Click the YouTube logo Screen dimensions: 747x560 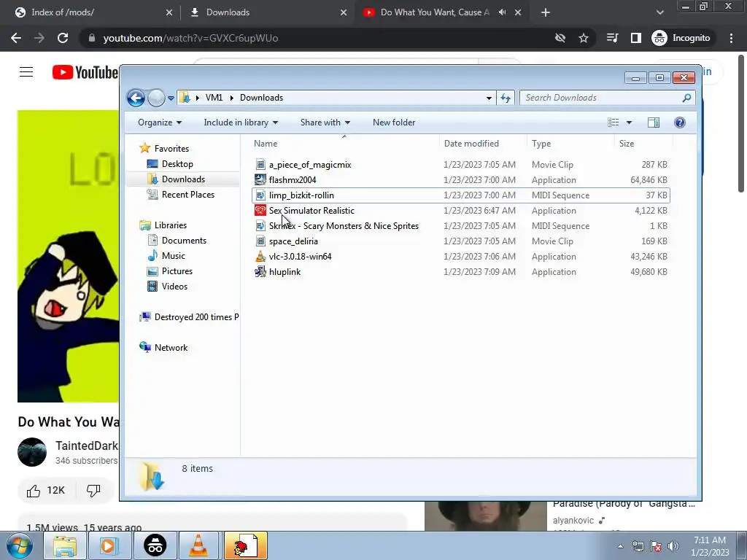[85, 72]
